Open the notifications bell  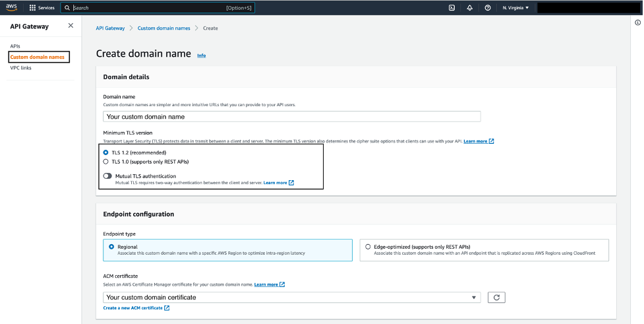(470, 8)
